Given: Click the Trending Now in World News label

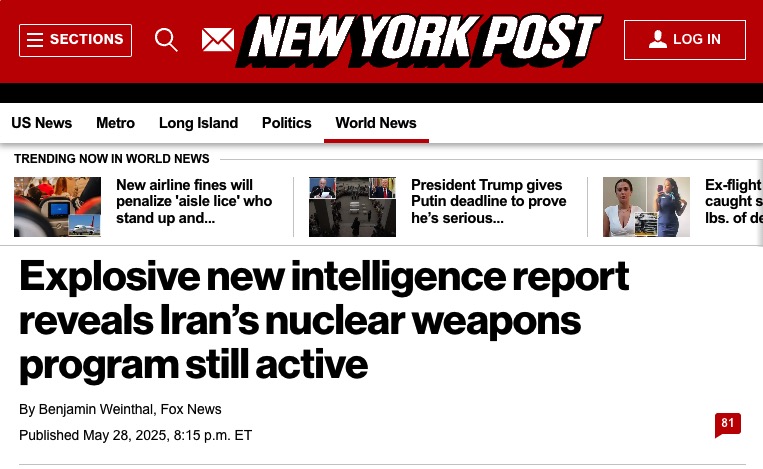Looking at the screenshot, I should click(112, 159).
